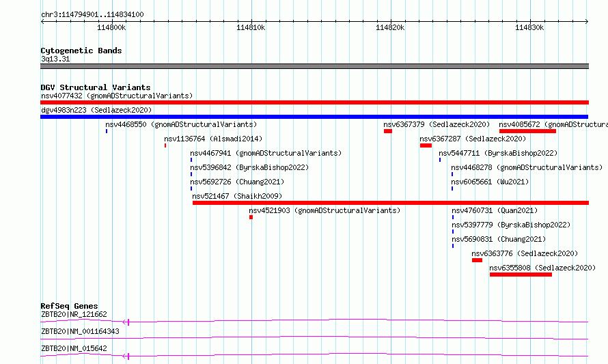
Task: Open the nsv5447711 ByrskaBishop2022 label
Action: 498,153
